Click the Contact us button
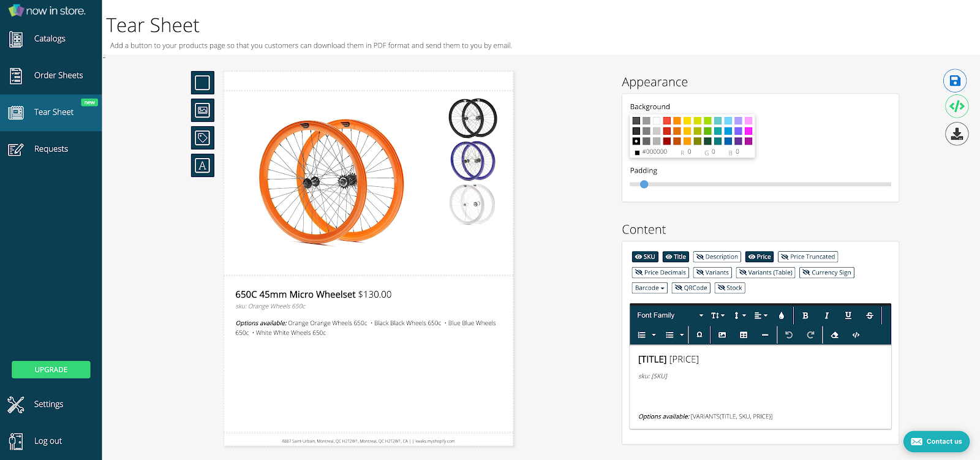Viewport: 980px width, 460px height. click(936, 442)
